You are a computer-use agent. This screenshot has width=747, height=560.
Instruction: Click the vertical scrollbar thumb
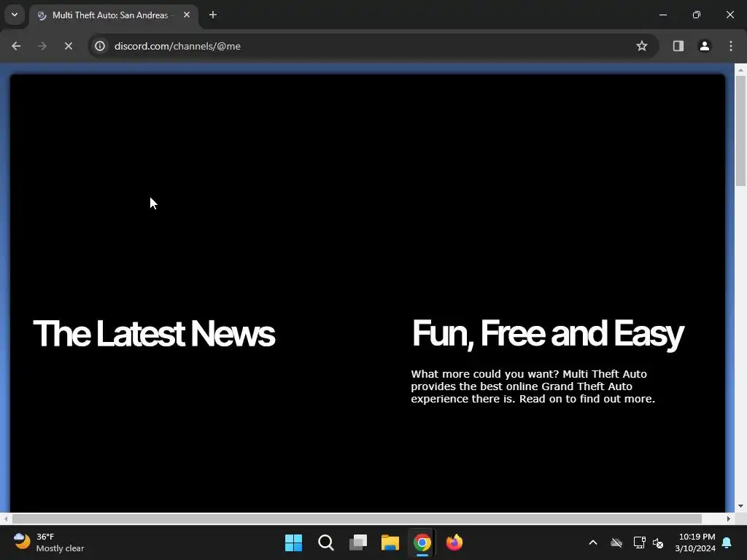click(x=740, y=131)
